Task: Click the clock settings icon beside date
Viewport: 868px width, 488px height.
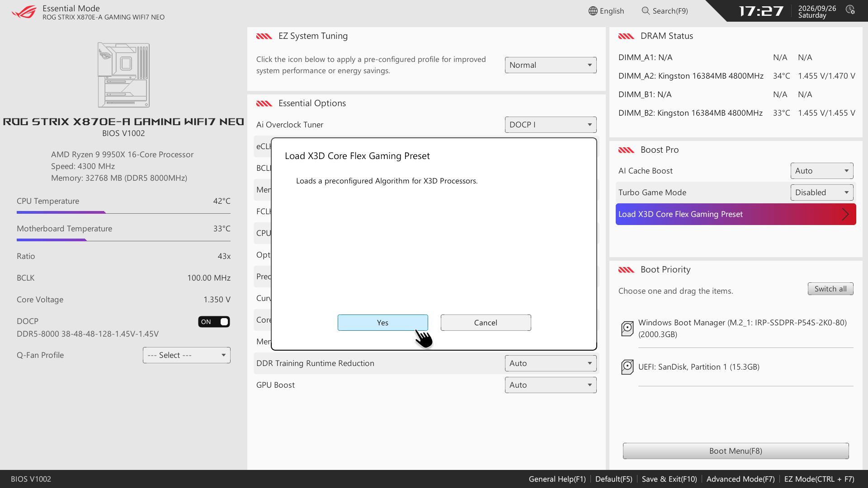Action: tap(850, 10)
